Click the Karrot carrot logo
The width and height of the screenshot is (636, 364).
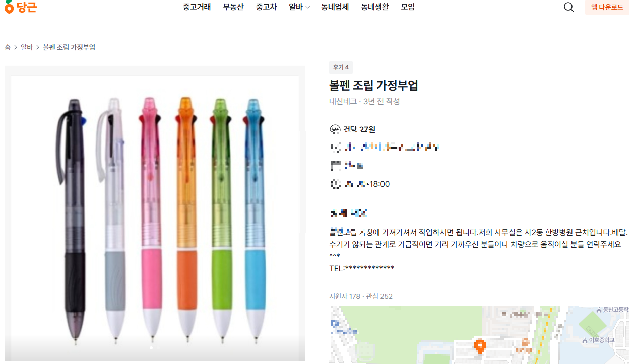tap(8, 7)
